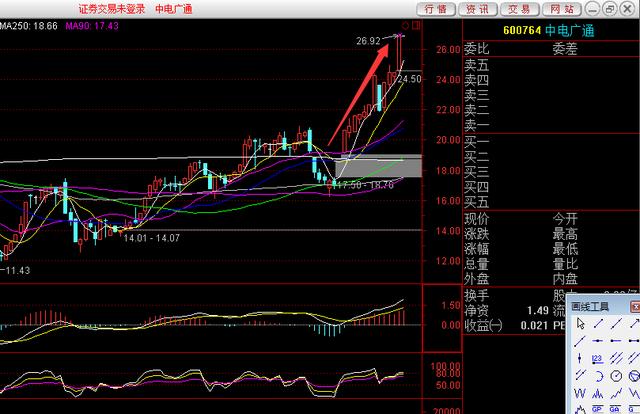Click the 外盘 label in quote panel

476,279
